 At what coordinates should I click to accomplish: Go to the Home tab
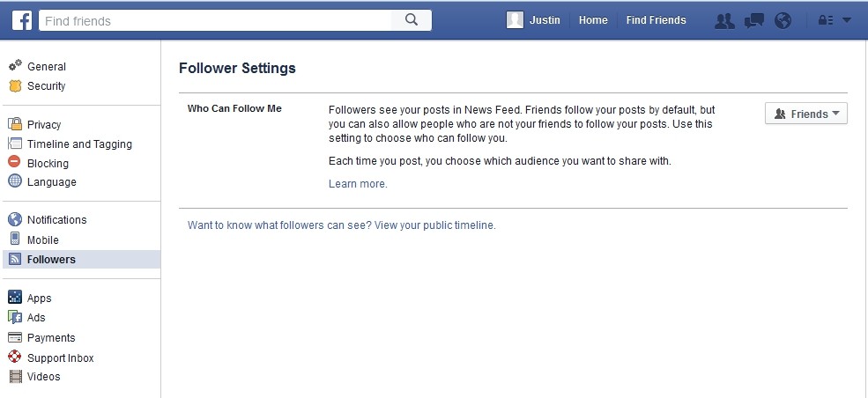coord(593,20)
